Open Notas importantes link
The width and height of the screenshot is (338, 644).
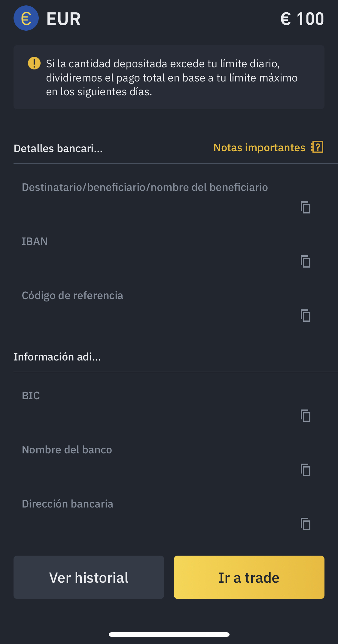pyautogui.click(x=259, y=147)
